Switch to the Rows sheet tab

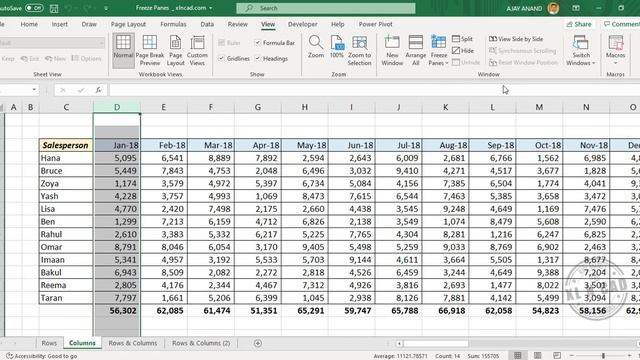pos(49,343)
